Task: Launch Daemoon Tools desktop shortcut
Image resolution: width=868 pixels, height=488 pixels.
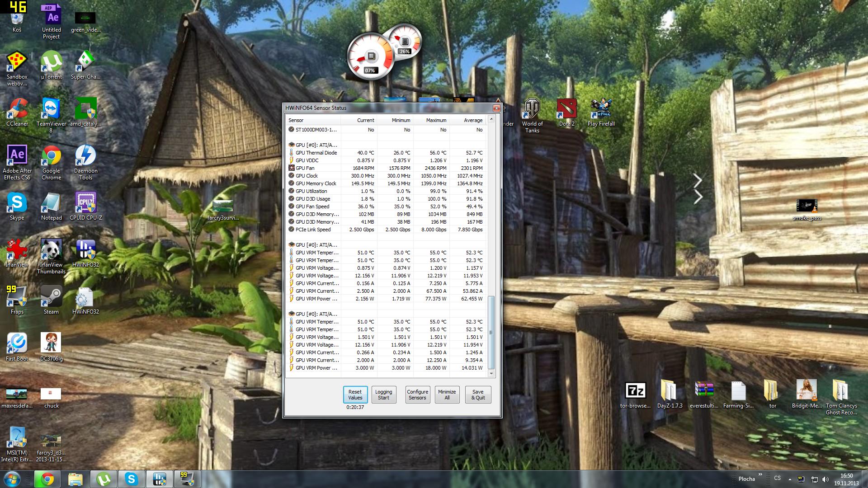Action: click(x=85, y=163)
